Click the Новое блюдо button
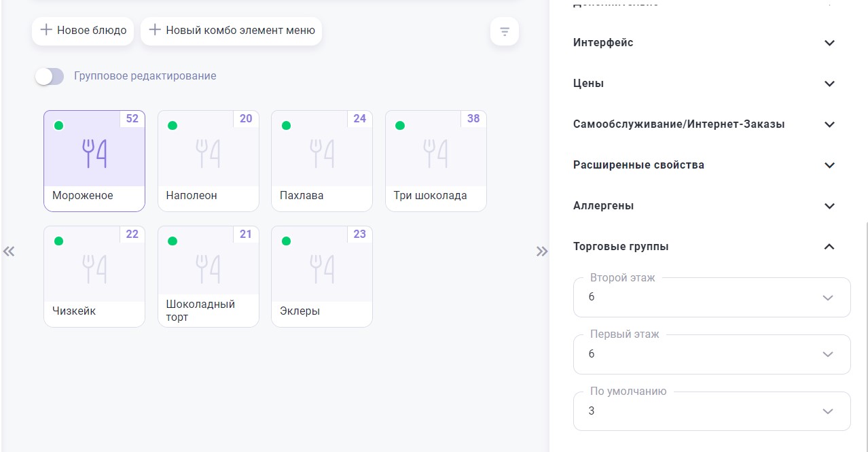Viewport: 868px width, 452px height. (x=84, y=31)
